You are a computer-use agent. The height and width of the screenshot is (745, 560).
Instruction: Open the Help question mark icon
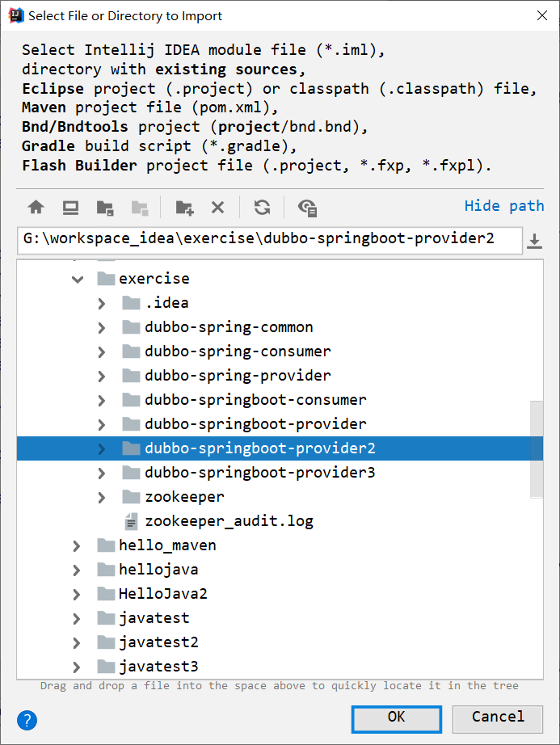[27, 719]
